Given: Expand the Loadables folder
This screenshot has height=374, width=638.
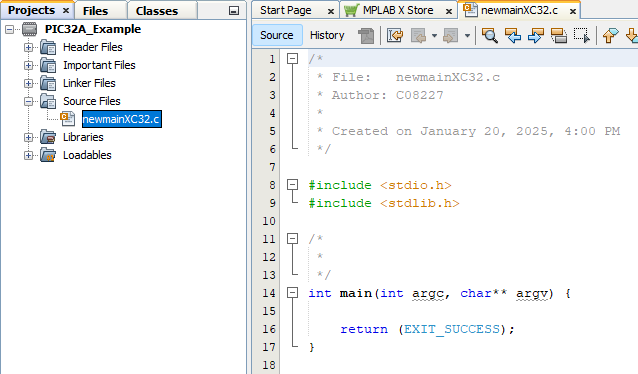Looking at the screenshot, I should tap(28, 155).
